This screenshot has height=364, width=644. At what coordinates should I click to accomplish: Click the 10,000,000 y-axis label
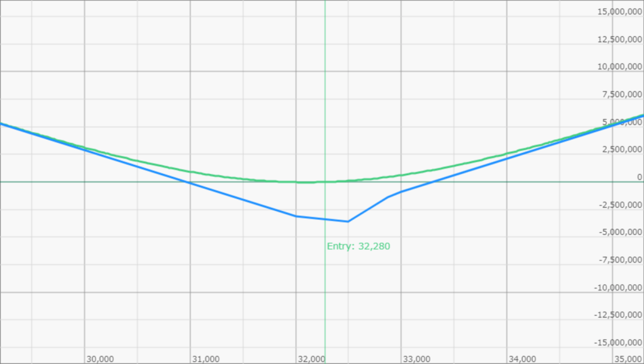(x=619, y=67)
